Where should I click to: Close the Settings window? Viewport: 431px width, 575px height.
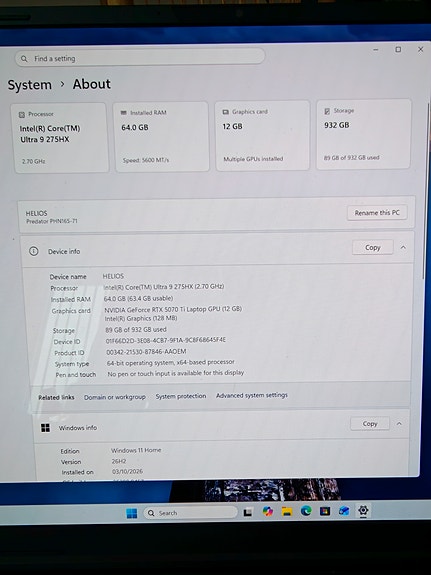tap(420, 49)
